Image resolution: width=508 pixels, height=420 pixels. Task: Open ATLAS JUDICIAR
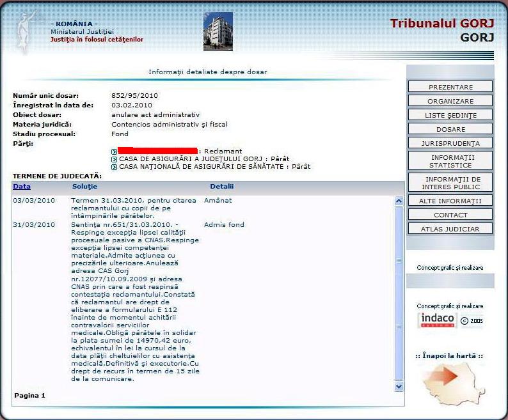pyautogui.click(x=450, y=229)
